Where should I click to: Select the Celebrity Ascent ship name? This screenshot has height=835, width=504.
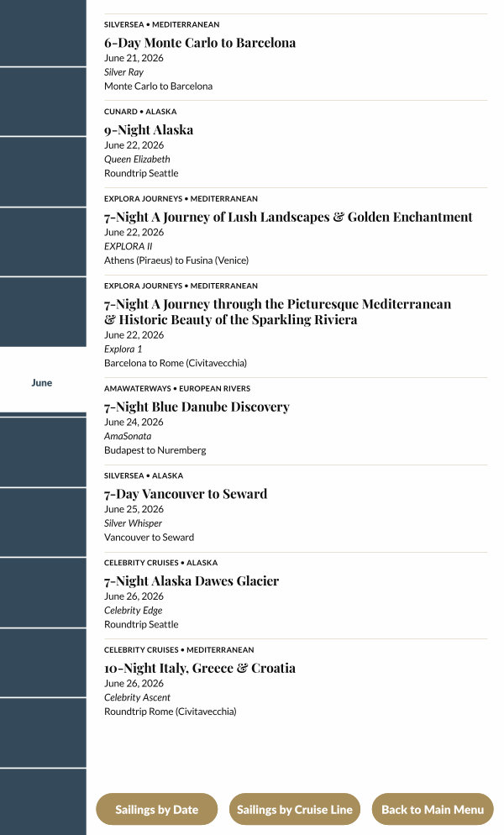pyautogui.click(x=137, y=697)
